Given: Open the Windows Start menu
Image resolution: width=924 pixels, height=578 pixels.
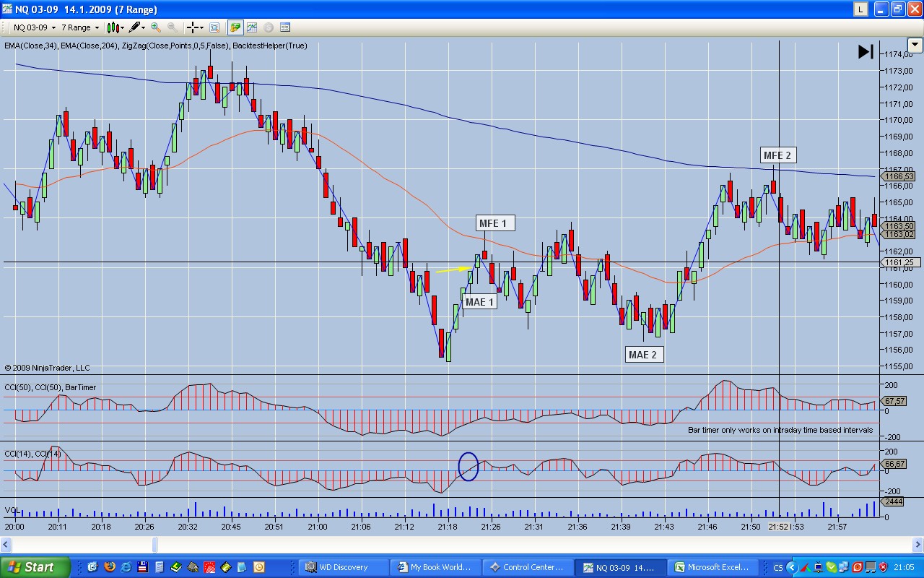Looking at the screenshot, I should click(x=35, y=567).
